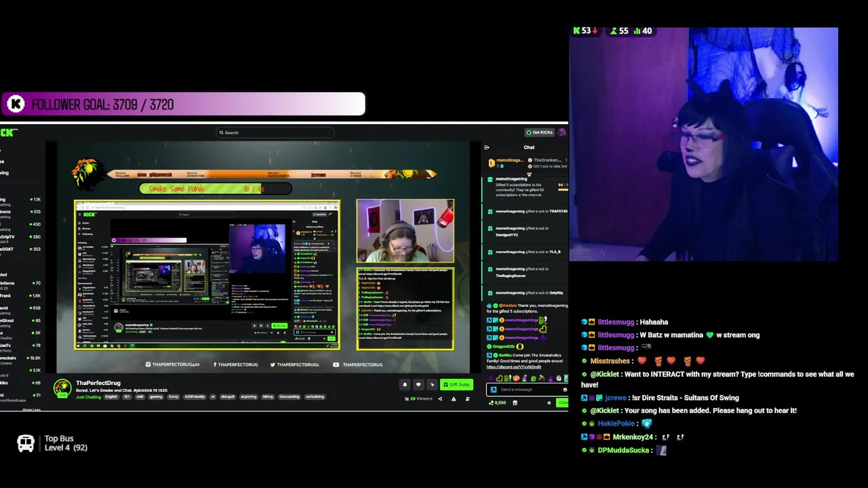The image size is (868, 488).
Task: Collapse the sidebar with Show Less
Action: click(31, 409)
